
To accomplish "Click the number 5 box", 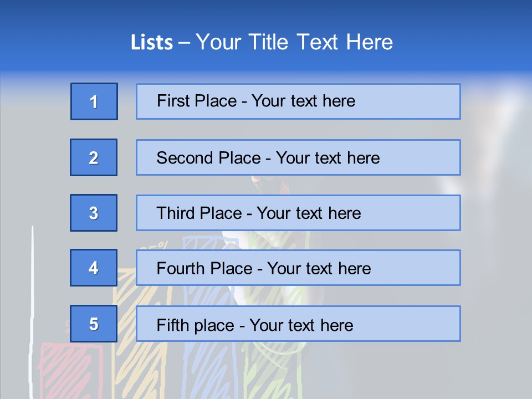I will pyautogui.click(x=94, y=324).
